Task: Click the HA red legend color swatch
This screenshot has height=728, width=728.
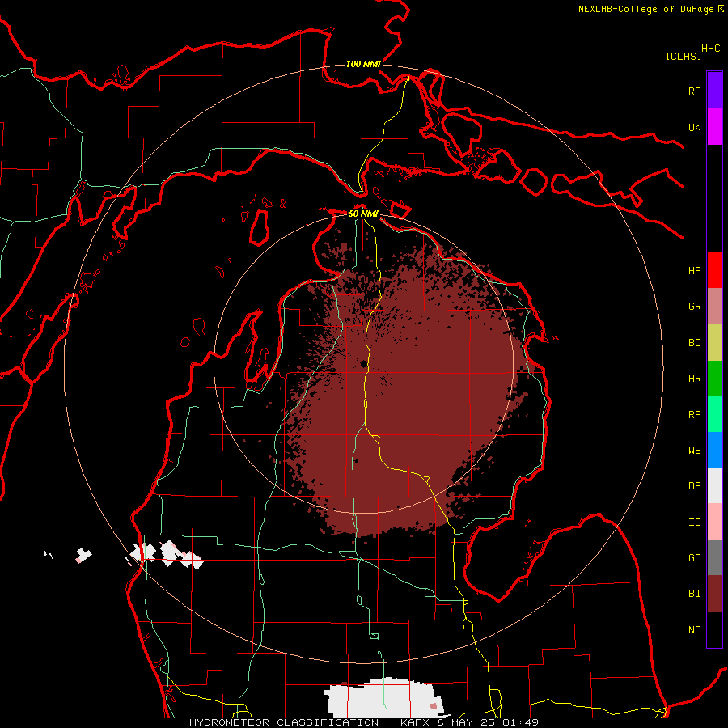Action: (x=714, y=270)
